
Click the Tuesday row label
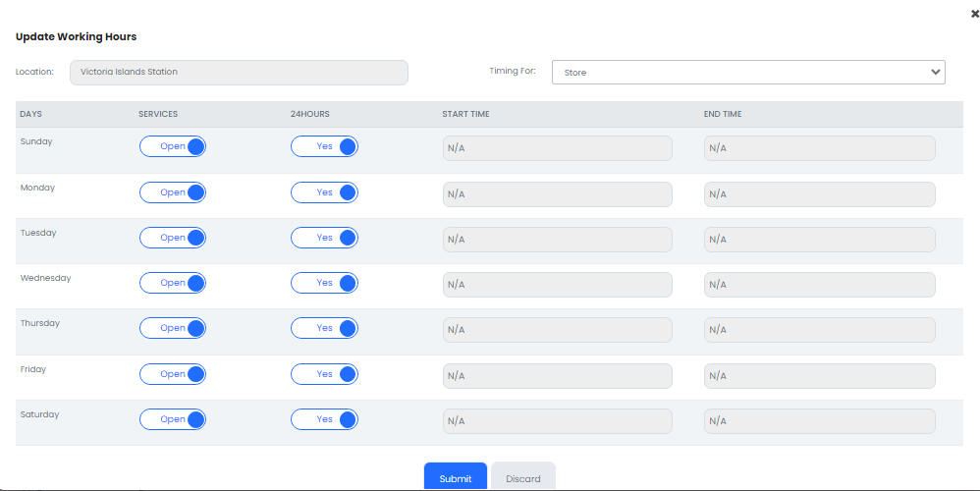point(38,233)
